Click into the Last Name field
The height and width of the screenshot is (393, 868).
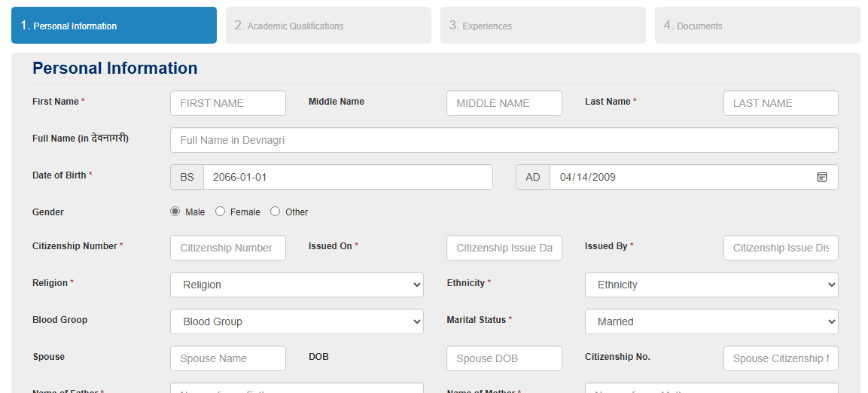780,103
